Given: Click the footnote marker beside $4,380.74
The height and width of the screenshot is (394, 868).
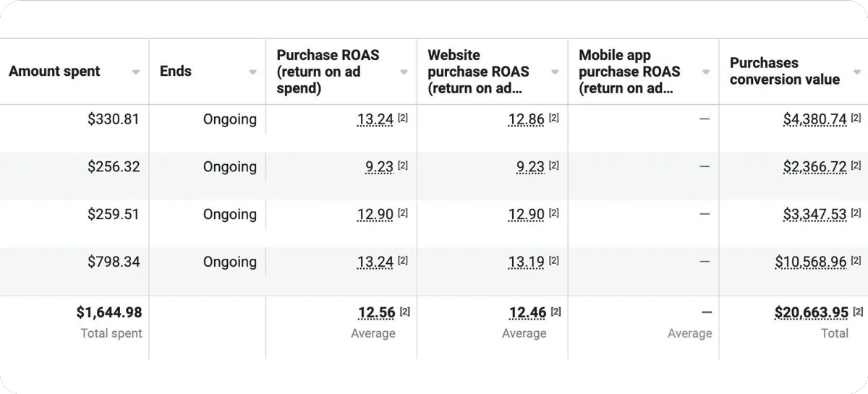Looking at the screenshot, I should (856, 118).
